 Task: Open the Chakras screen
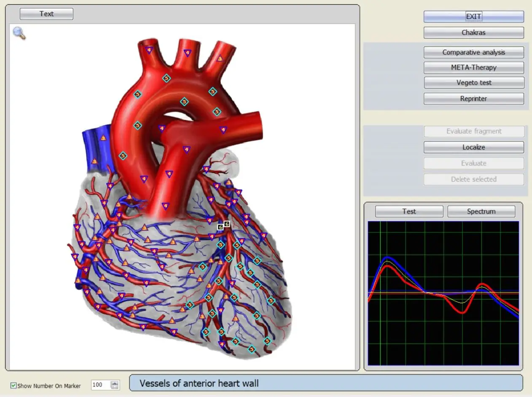click(473, 32)
